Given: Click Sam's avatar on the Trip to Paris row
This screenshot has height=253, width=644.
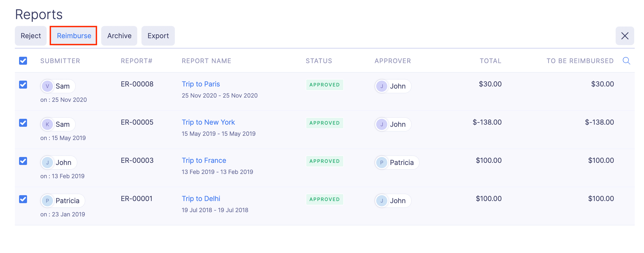Looking at the screenshot, I should [x=47, y=86].
